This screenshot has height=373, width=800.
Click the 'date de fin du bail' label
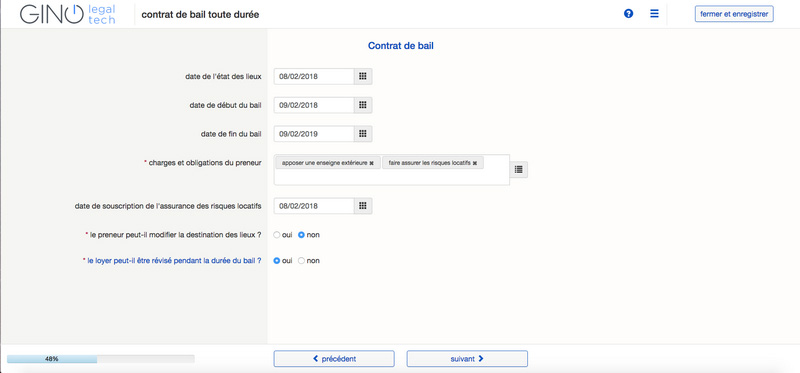(x=231, y=134)
